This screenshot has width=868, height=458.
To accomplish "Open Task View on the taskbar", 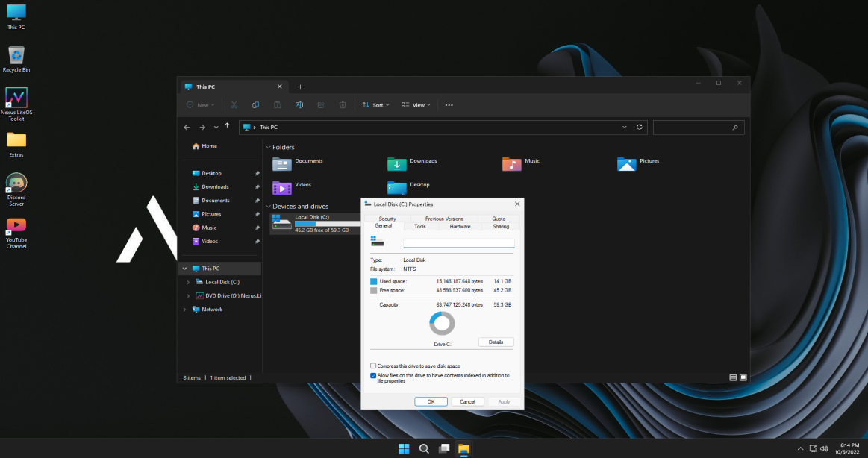I will pyautogui.click(x=444, y=448).
